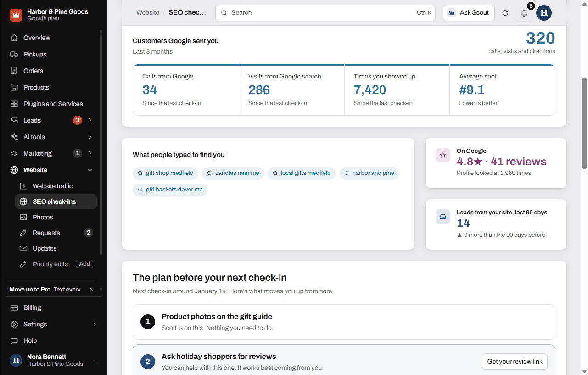This screenshot has width=588, height=375.
Task: Select the Products storefront icon
Action: pyautogui.click(x=14, y=87)
